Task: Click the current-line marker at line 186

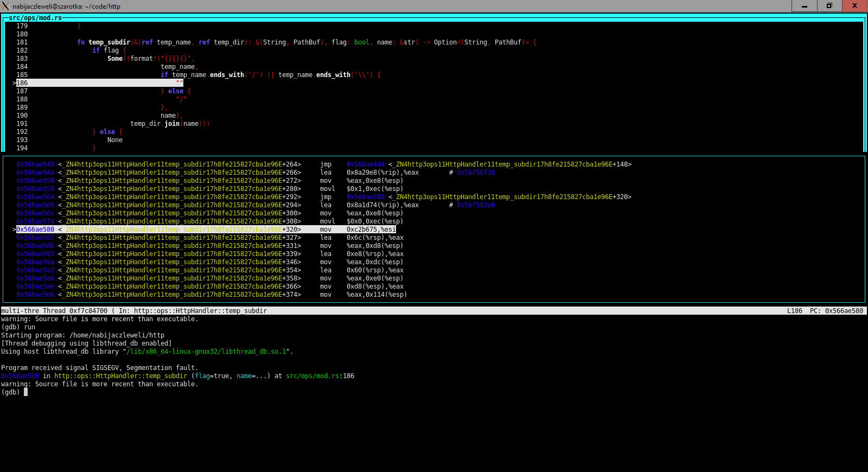Action: click(x=14, y=83)
